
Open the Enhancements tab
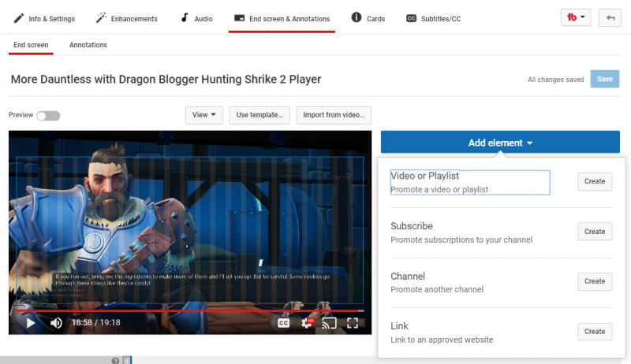(127, 18)
